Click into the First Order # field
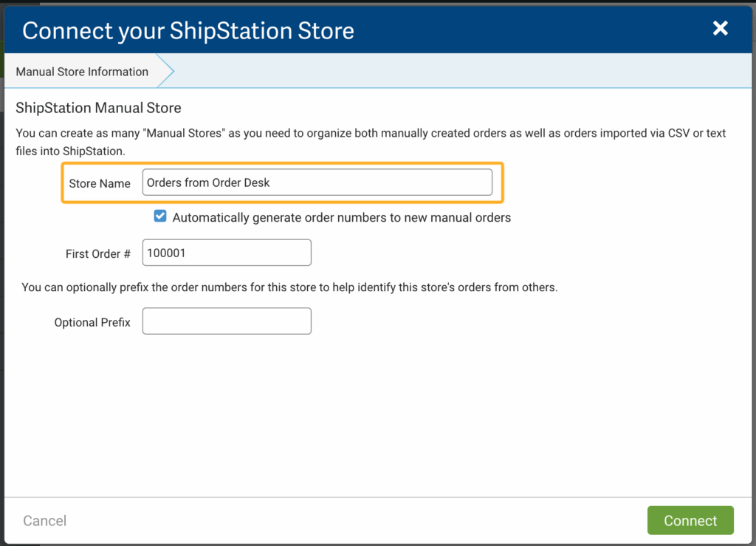This screenshot has width=756, height=546. [227, 253]
